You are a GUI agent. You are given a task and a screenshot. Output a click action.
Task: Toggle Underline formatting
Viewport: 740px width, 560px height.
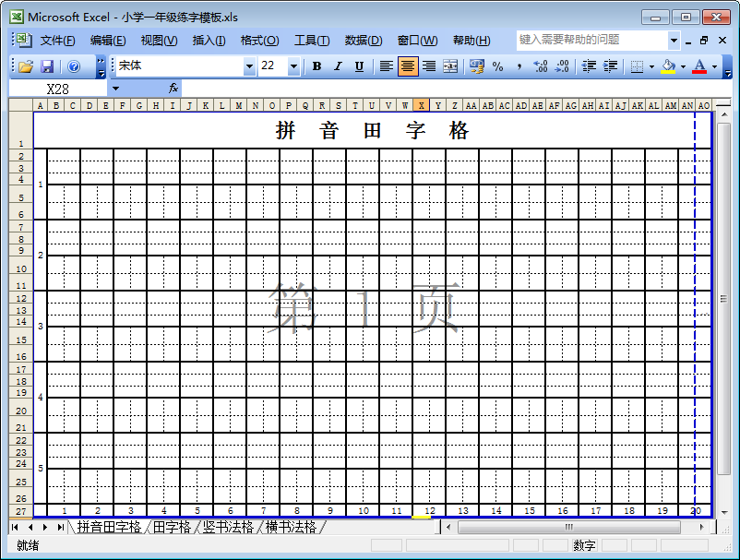coord(359,66)
